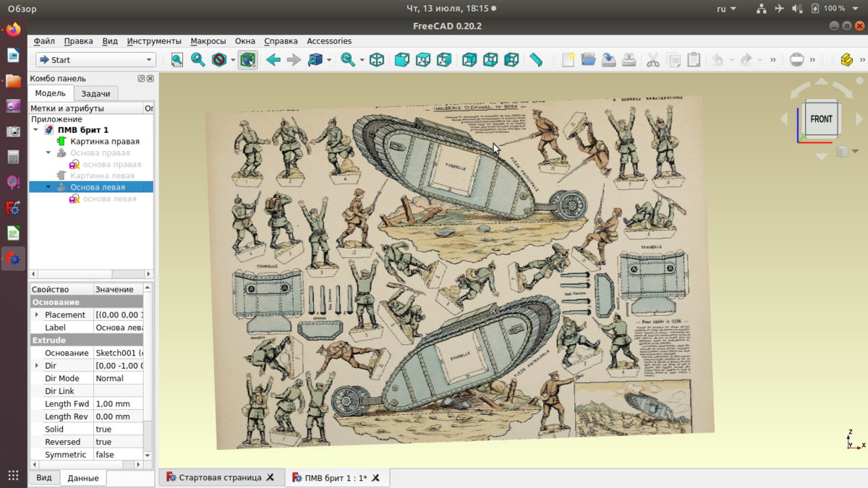The width and height of the screenshot is (868, 488).
Task: Select Картинка правая in the model tree
Action: [104, 142]
